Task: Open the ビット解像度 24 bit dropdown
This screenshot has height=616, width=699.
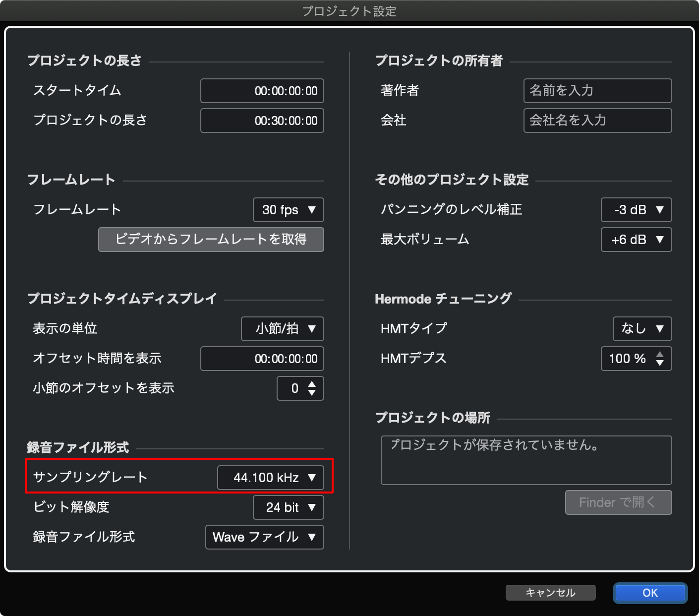Action: click(288, 507)
